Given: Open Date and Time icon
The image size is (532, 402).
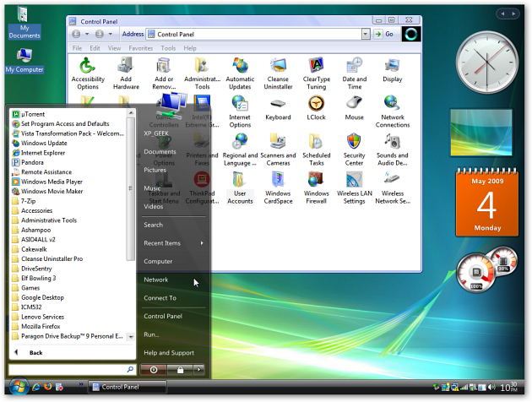Looking at the screenshot, I should click(x=354, y=73).
